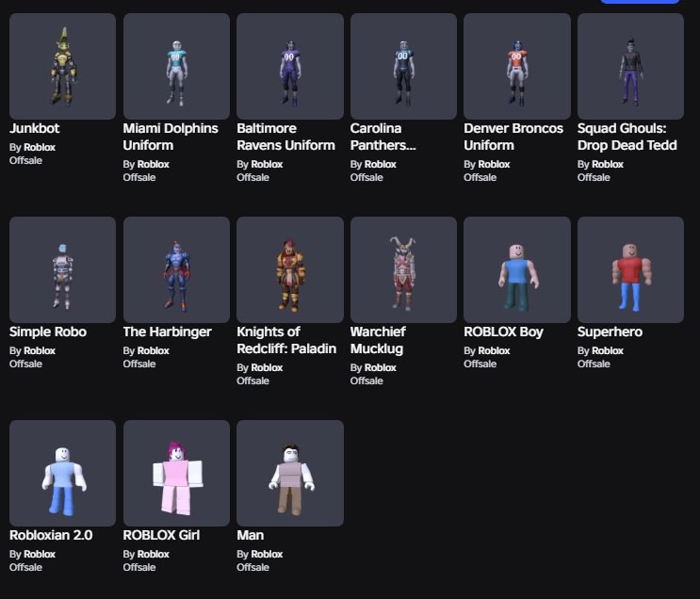Click the Squad Ghouls: Drop Dead Tedd title
The width and height of the screenshot is (700, 599).
pos(627,137)
